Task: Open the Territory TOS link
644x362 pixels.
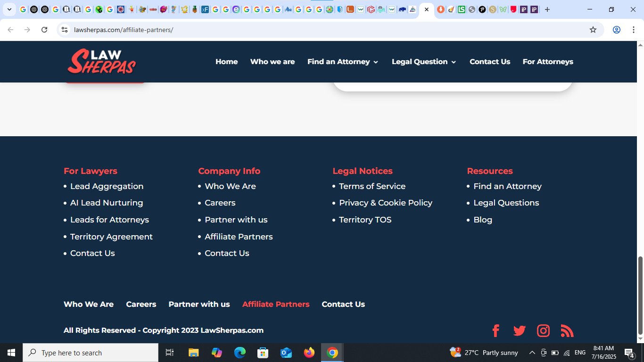Action: [x=365, y=220]
